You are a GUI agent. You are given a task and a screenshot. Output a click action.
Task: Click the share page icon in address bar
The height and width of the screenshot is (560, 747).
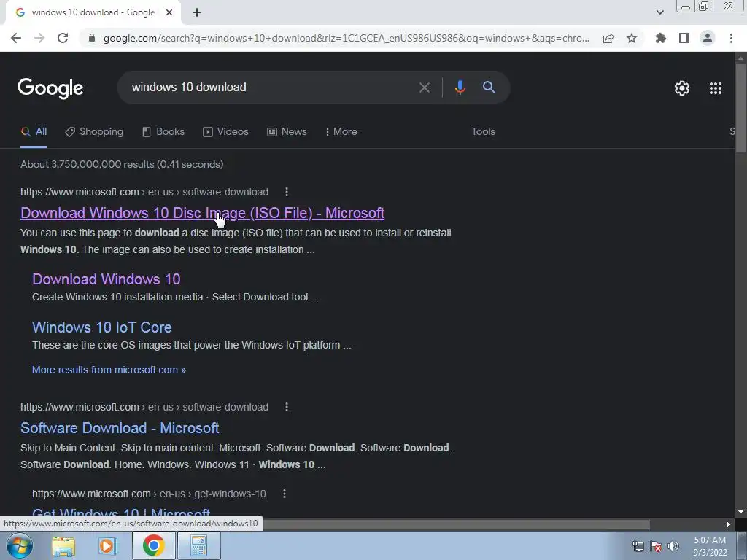pos(608,38)
